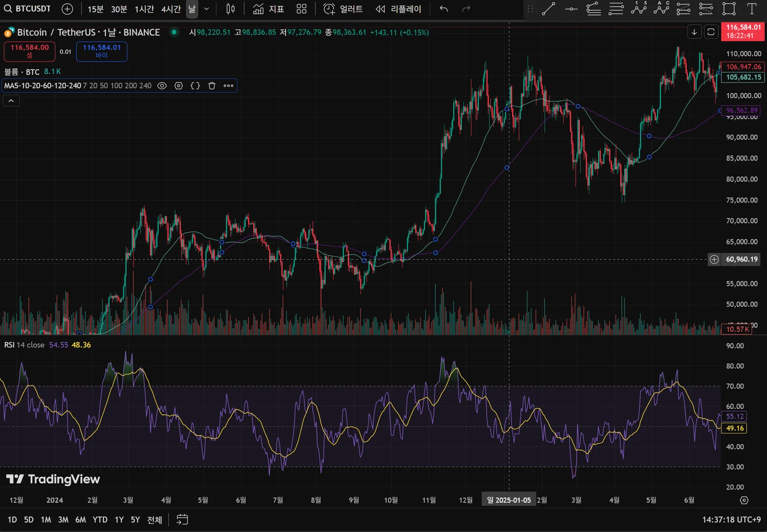Click the blue 116,584.01 buy button

pyautogui.click(x=101, y=51)
